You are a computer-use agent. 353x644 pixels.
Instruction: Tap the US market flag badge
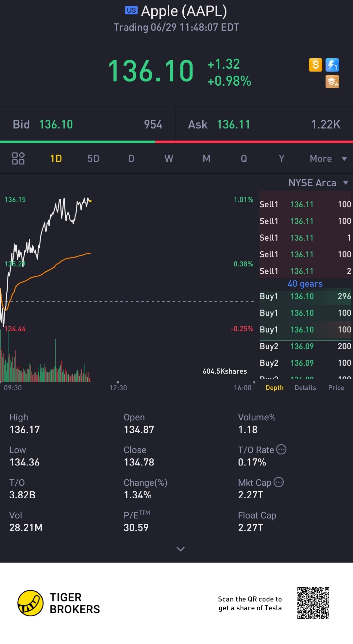pyautogui.click(x=131, y=10)
